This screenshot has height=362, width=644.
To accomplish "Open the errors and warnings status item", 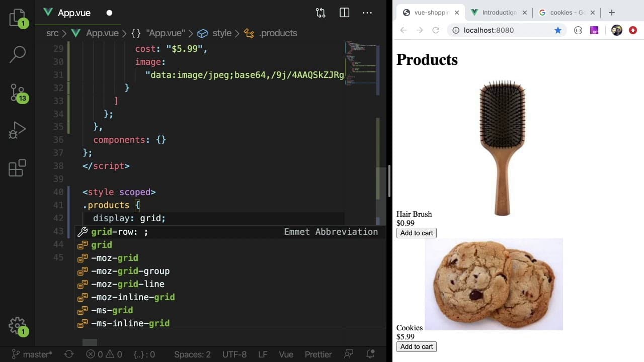I will tap(104, 354).
